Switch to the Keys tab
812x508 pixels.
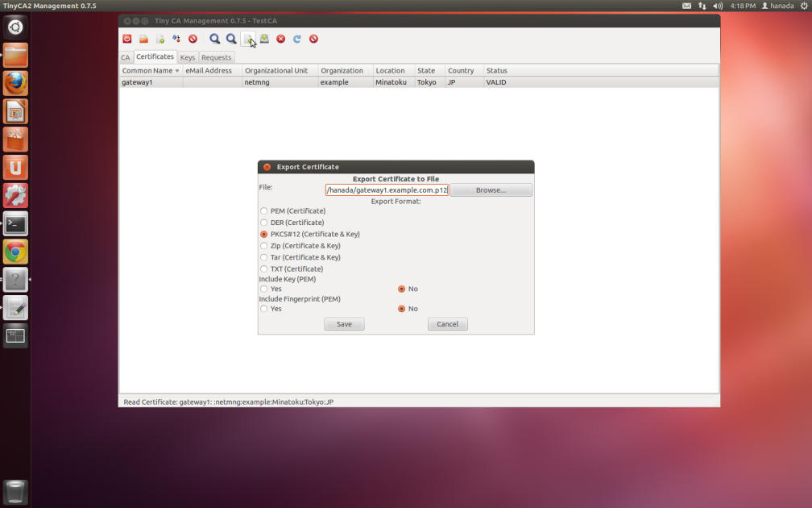pyautogui.click(x=187, y=57)
